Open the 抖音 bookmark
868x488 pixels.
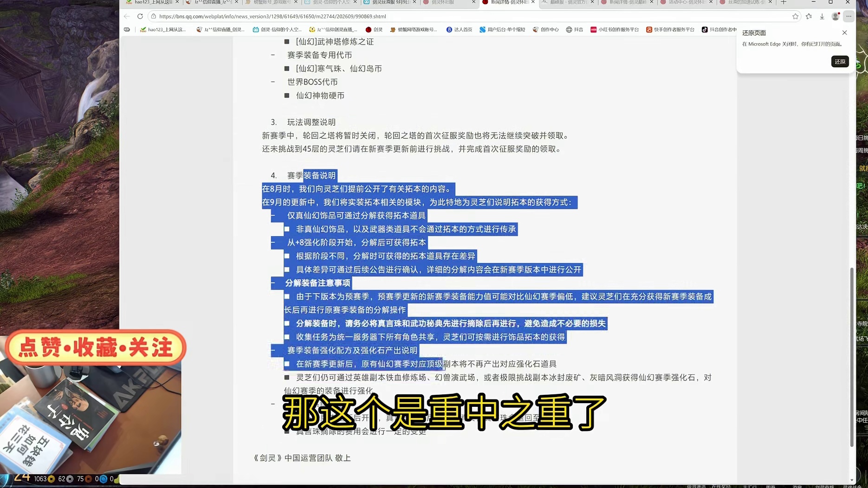tap(575, 29)
